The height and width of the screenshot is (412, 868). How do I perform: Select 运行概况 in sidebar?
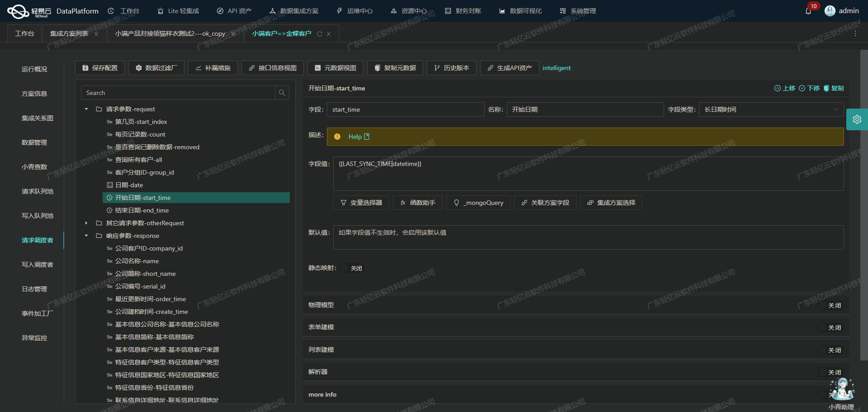[34, 69]
